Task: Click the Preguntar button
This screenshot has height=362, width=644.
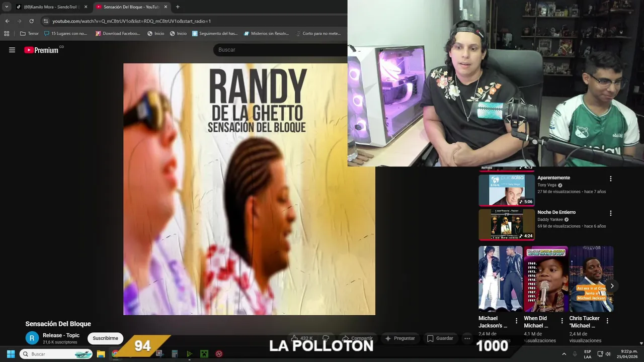Action: (x=400, y=338)
